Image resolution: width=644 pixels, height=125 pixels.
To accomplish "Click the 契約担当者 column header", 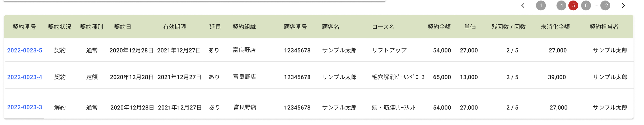I will (604, 27).
